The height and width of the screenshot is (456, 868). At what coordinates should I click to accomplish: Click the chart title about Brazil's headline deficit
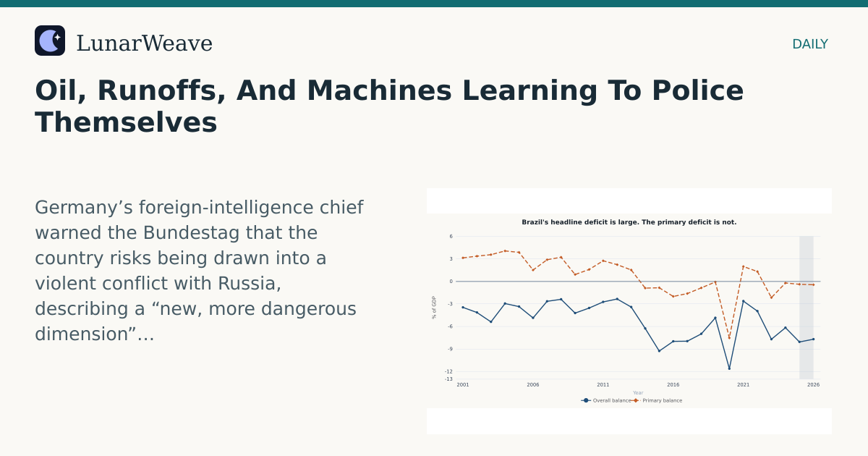[x=629, y=222]
